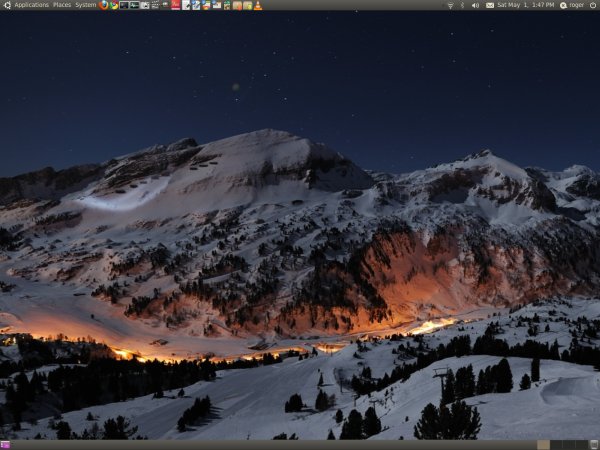Open the power/shutdown session icon

pos(593,5)
